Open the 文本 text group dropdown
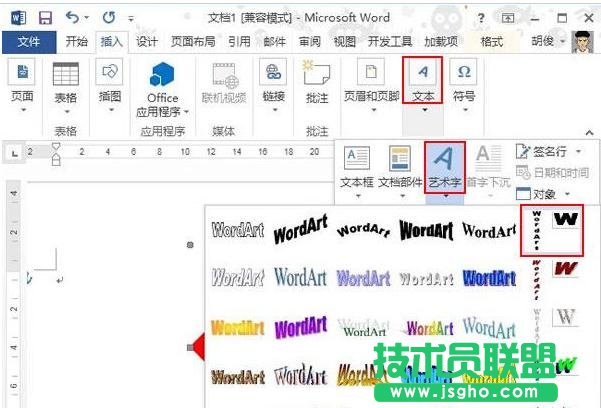The image size is (601, 408). pyautogui.click(x=423, y=86)
